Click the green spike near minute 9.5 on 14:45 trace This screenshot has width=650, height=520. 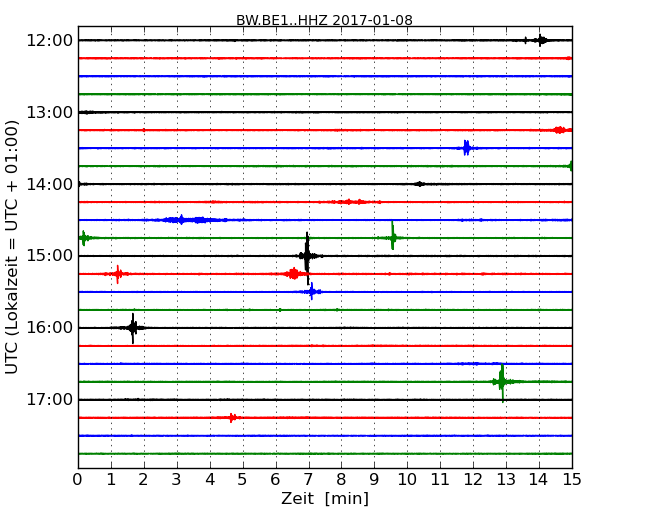click(393, 237)
